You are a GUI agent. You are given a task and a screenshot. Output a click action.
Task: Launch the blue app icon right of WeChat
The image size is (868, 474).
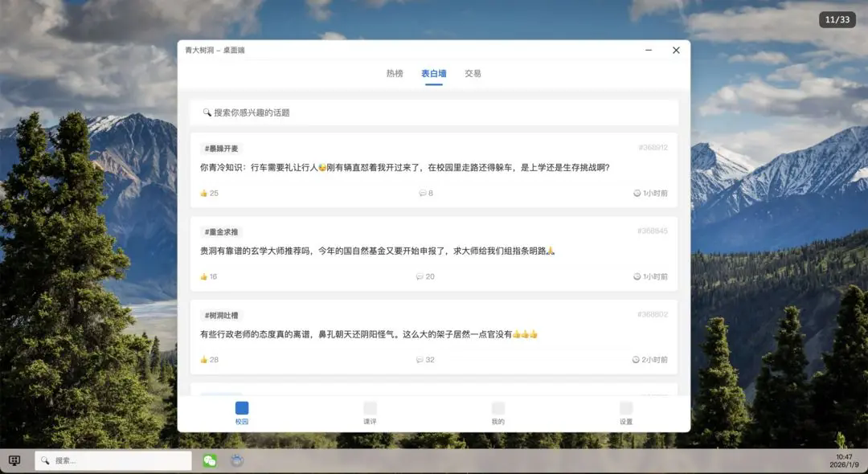click(x=235, y=460)
